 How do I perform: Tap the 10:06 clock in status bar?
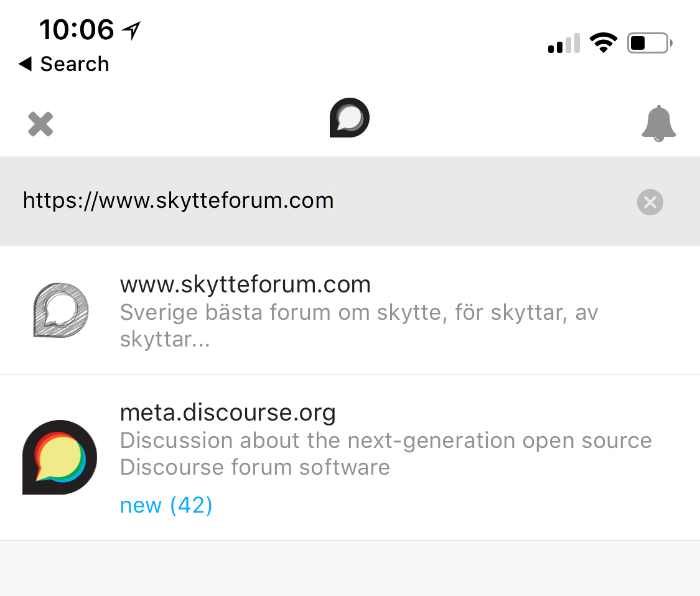pyautogui.click(x=77, y=29)
